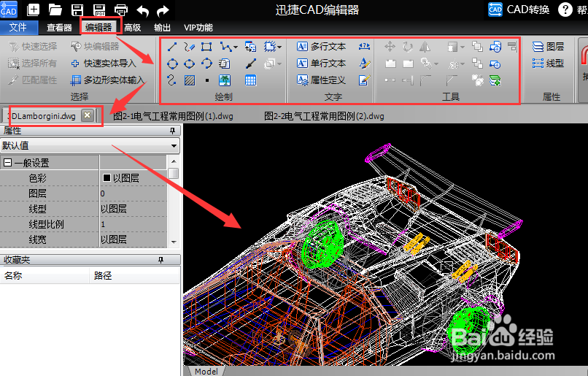Image resolution: width=588 pixels, height=376 pixels.
Task: Open a file with the folder icon
Action: (55, 9)
